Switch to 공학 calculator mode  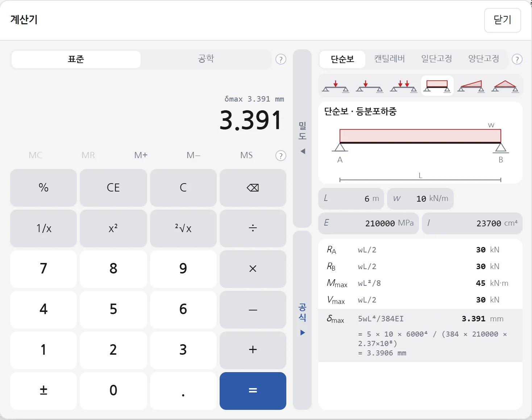pyautogui.click(x=206, y=59)
